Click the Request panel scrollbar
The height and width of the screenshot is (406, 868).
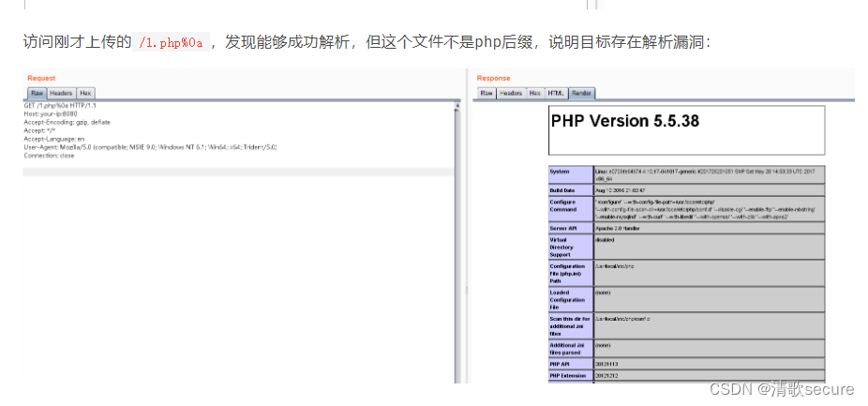click(x=457, y=244)
